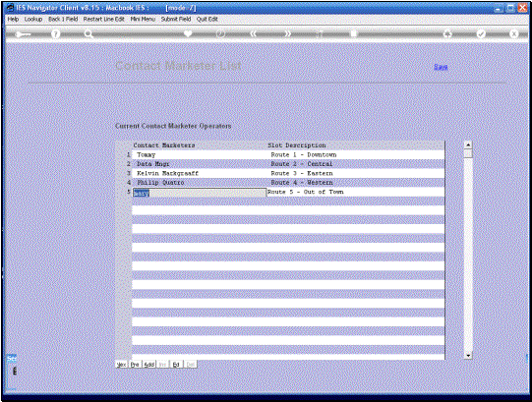Image resolution: width=532 pixels, height=402 pixels.
Task: Click the scrollbar down arrow
Action: pos(468,355)
